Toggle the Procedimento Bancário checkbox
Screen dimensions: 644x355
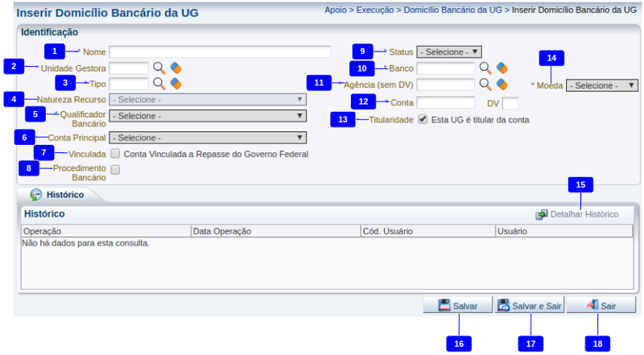pos(116,170)
